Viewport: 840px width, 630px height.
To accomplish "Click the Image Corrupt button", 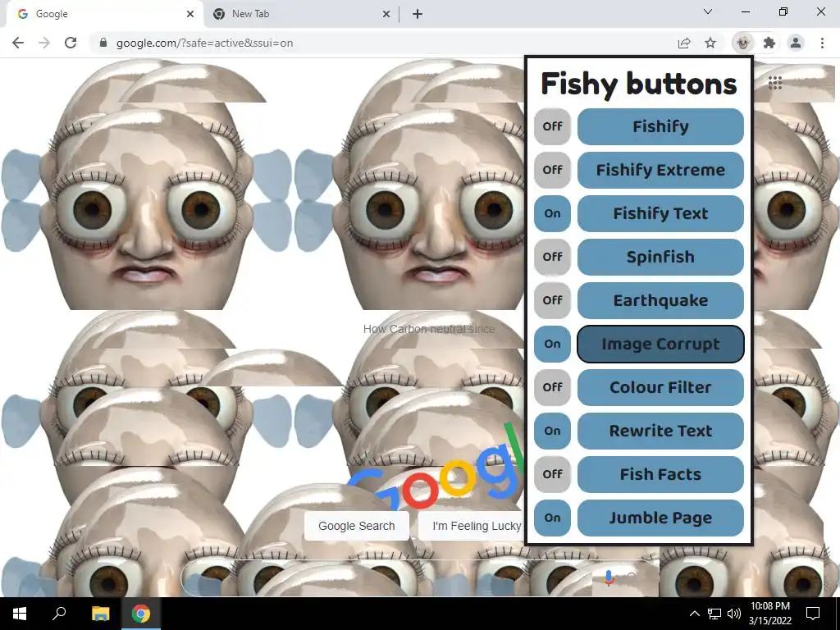I will coord(660,344).
